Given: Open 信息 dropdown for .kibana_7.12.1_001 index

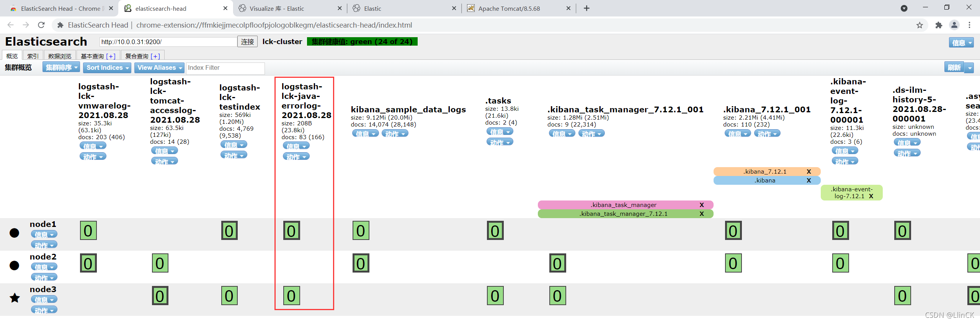Looking at the screenshot, I should pyautogui.click(x=738, y=133).
